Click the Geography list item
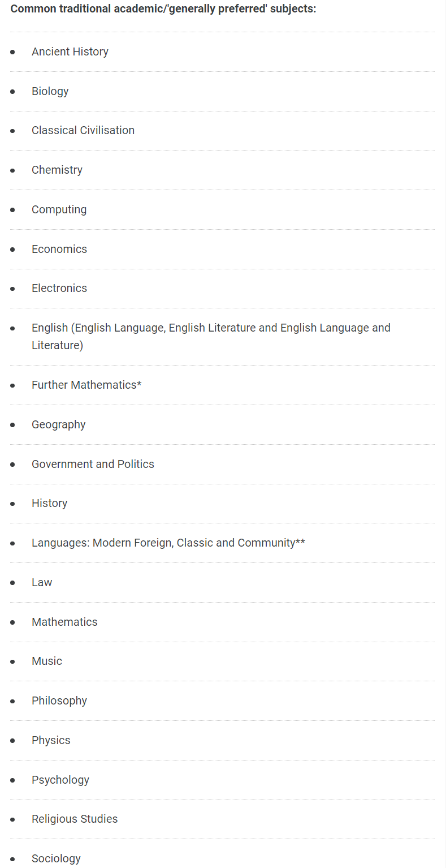 pos(59,424)
